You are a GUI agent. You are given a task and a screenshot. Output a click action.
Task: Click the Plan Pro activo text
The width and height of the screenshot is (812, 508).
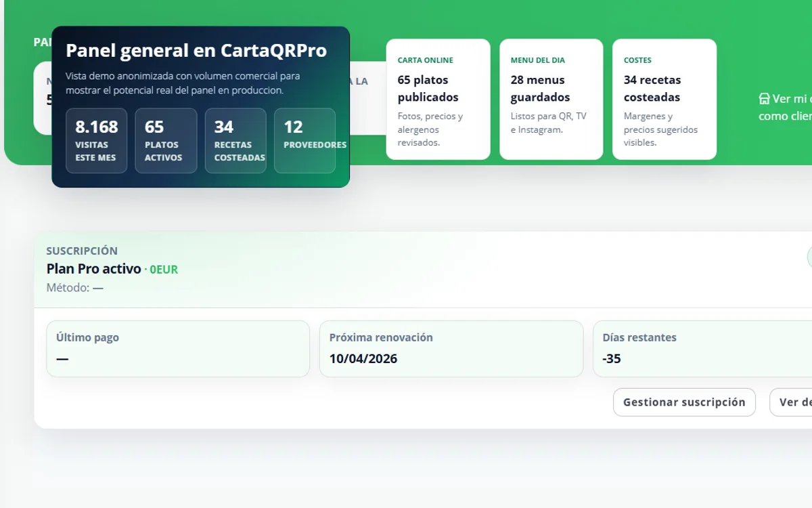(93, 269)
